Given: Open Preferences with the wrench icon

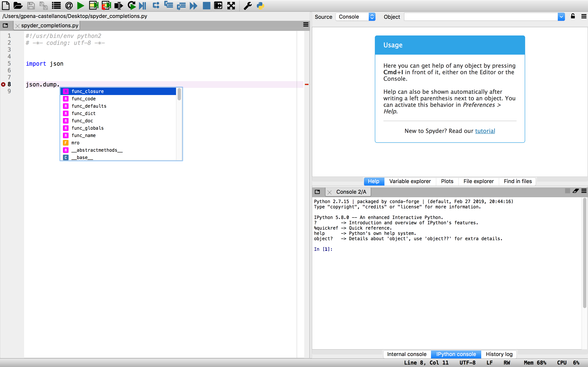Looking at the screenshot, I should (248, 6).
